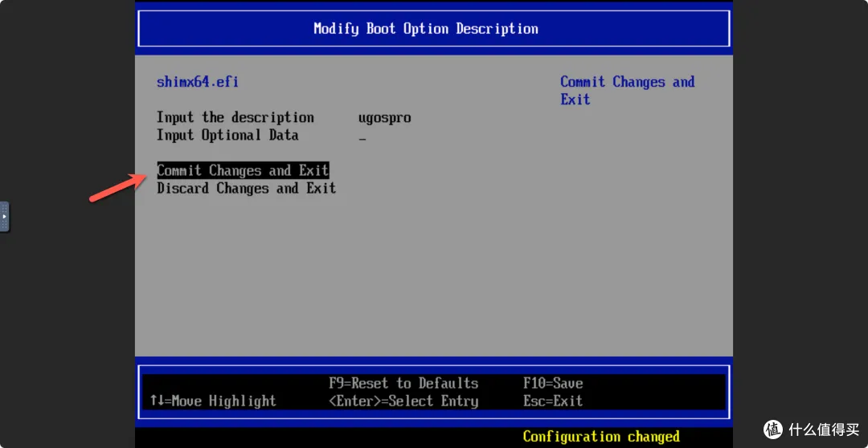Click the Input Optional Data label
The height and width of the screenshot is (448, 868).
point(227,136)
